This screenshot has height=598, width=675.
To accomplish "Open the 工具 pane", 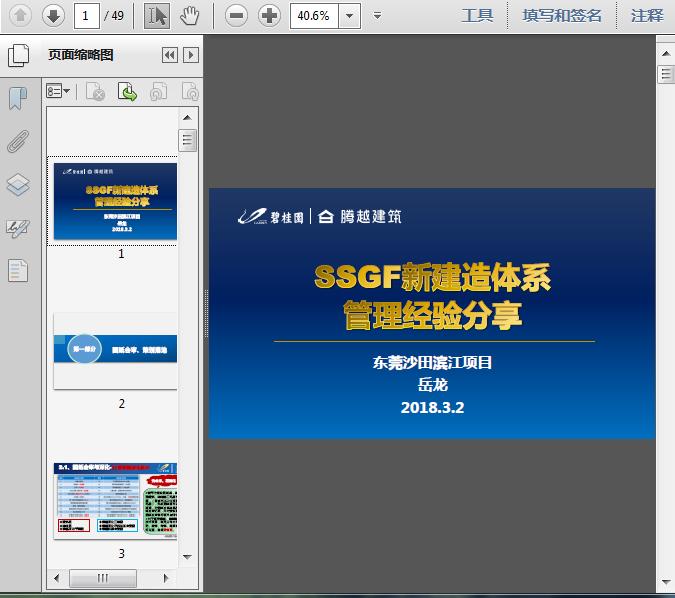I will [x=477, y=16].
